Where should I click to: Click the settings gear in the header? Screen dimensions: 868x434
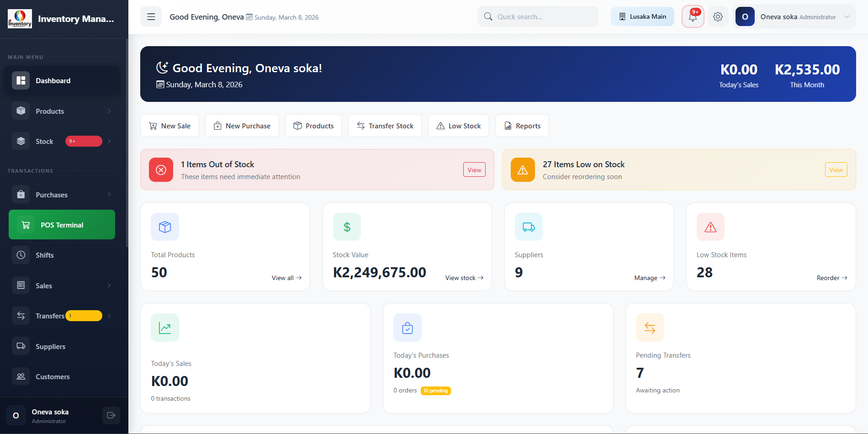718,16
